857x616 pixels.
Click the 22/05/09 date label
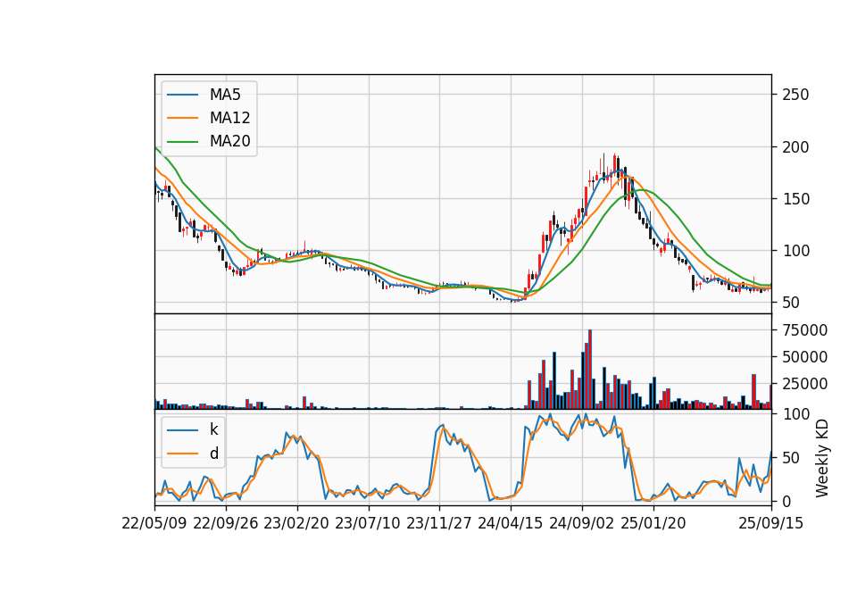click(154, 523)
